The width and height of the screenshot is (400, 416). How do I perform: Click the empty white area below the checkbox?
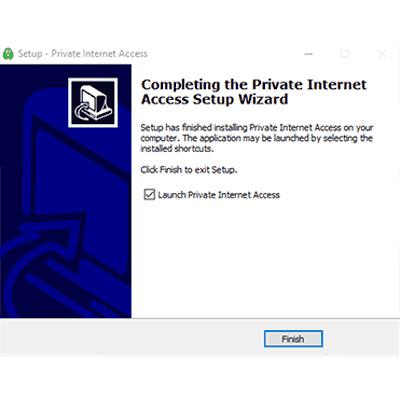tap(265, 259)
